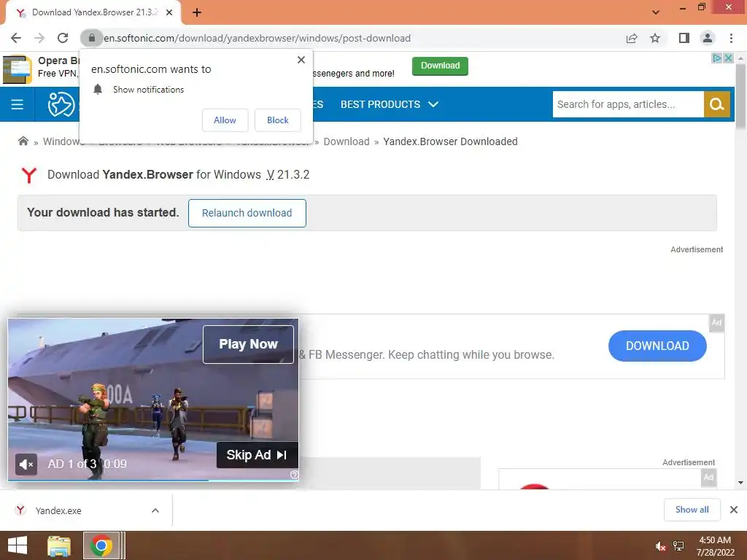Open the downloaded Yandex.exe file
This screenshot has height=560, width=747.
(58, 510)
